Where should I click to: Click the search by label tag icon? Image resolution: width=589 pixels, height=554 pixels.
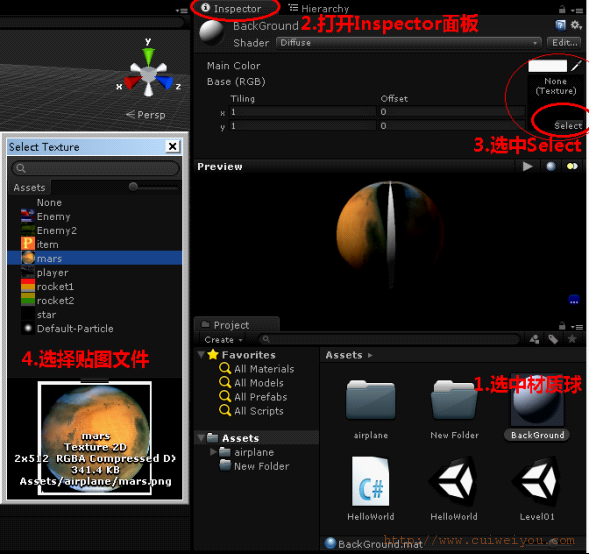[553, 340]
